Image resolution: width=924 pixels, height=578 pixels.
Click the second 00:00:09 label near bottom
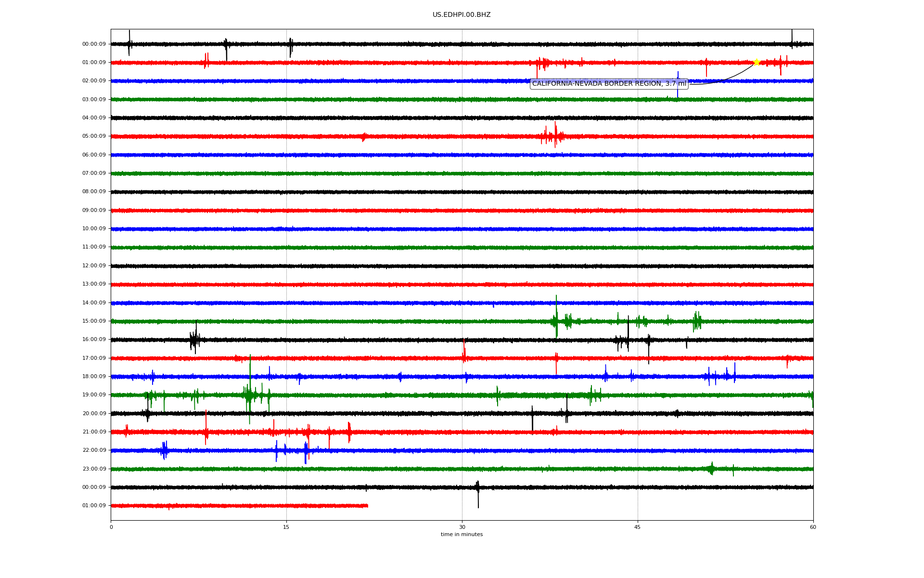94,487
